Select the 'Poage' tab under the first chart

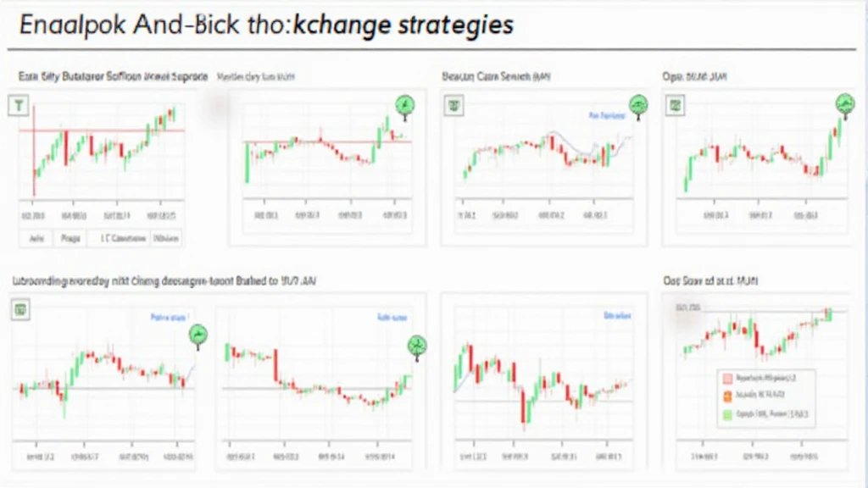70,238
